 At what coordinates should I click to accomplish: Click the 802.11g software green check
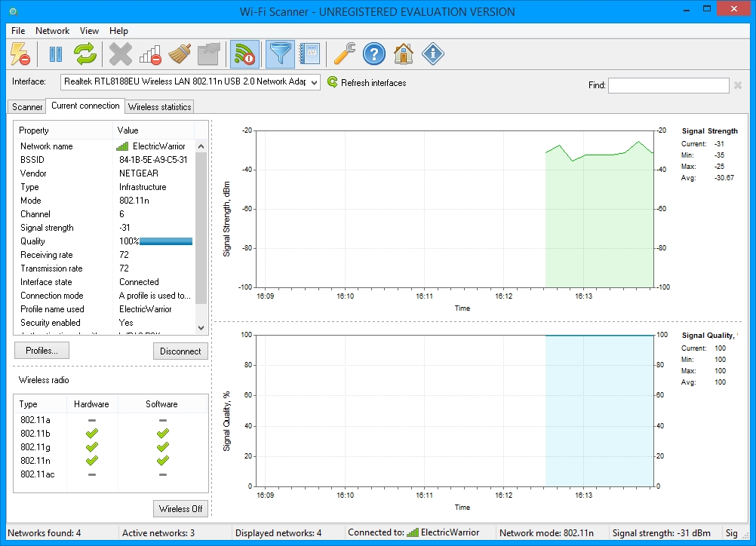162,446
